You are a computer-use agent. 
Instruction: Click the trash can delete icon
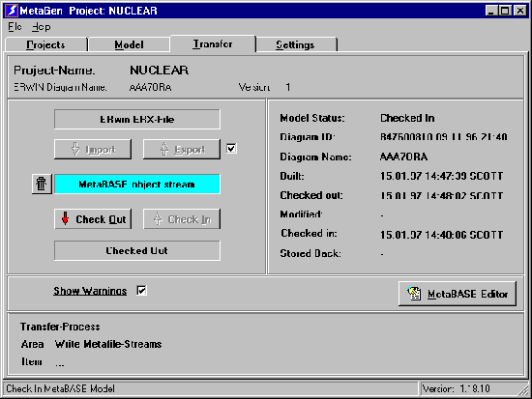pyautogui.click(x=42, y=184)
